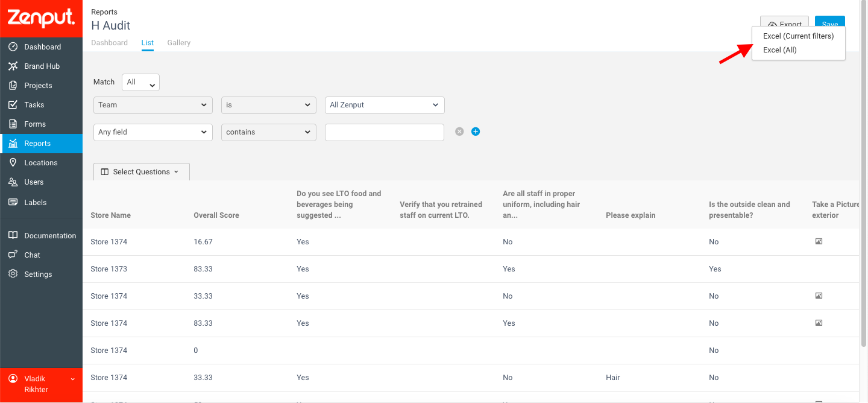Image resolution: width=868 pixels, height=403 pixels.
Task: Switch to the Dashboard report tab
Action: [109, 43]
